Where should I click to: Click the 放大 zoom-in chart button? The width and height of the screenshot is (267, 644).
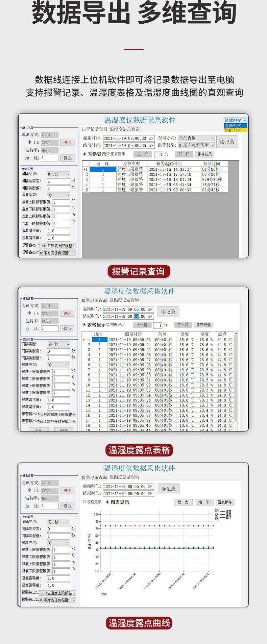click(183, 502)
